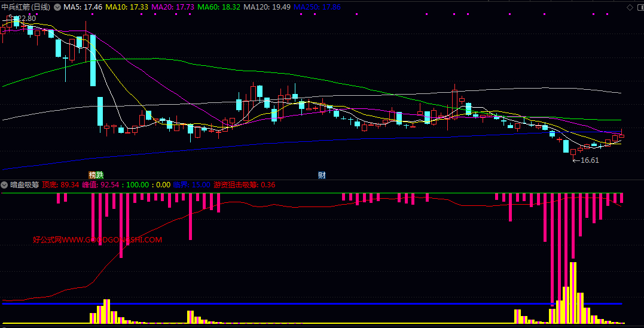Click the MA250: 17.86 label
Screen dimensions: 644x328
click(317, 7)
